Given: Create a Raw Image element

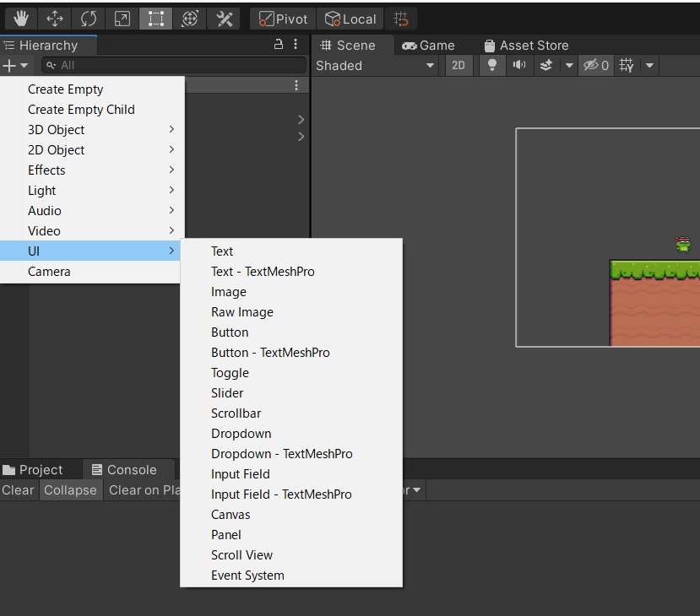Looking at the screenshot, I should coord(291,311).
